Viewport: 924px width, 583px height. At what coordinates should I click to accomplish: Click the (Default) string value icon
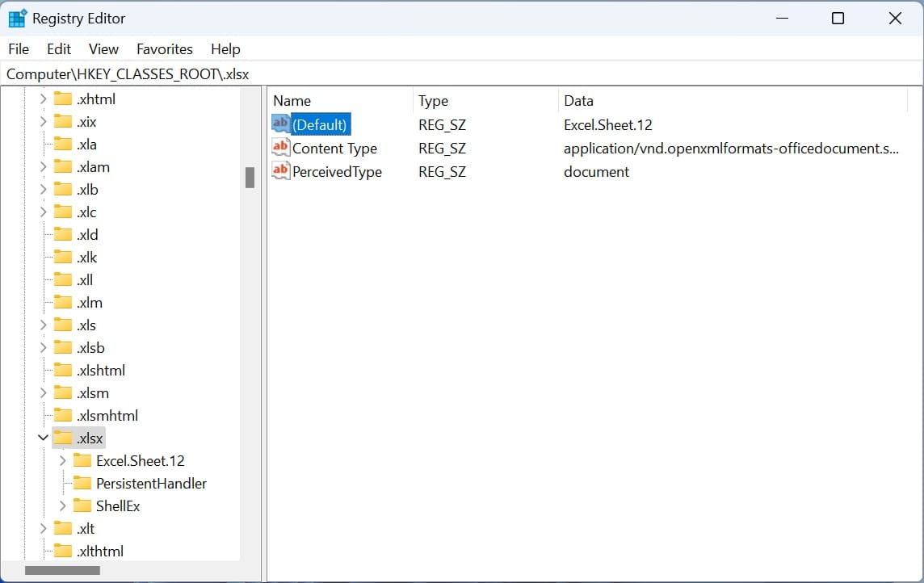tap(280, 124)
